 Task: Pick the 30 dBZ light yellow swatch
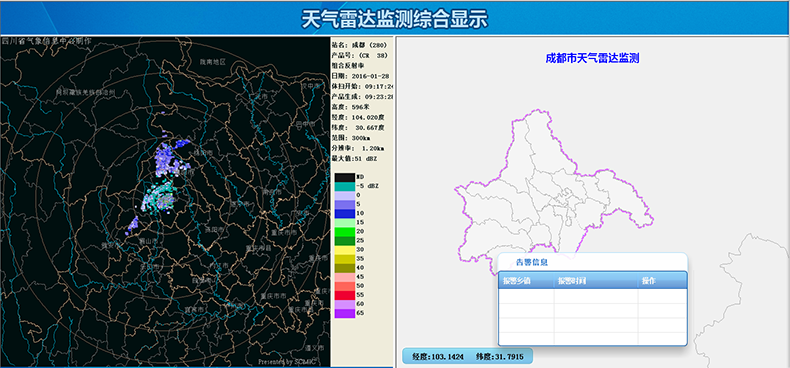344,250
